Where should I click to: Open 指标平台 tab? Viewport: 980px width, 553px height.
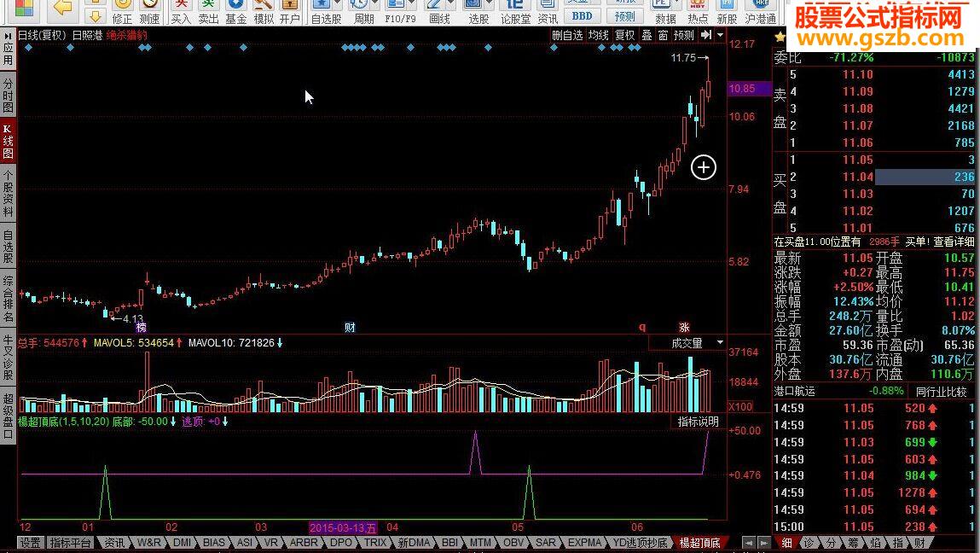[x=69, y=543]
